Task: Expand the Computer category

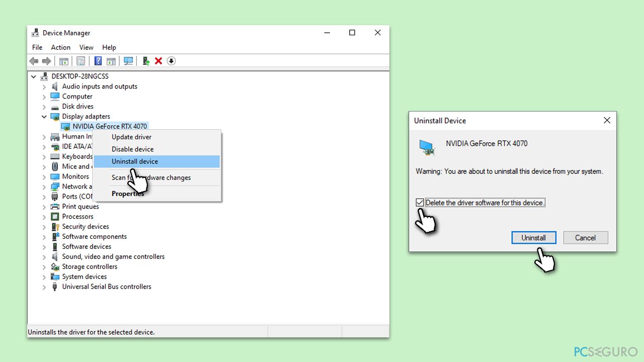Action: 44,97
